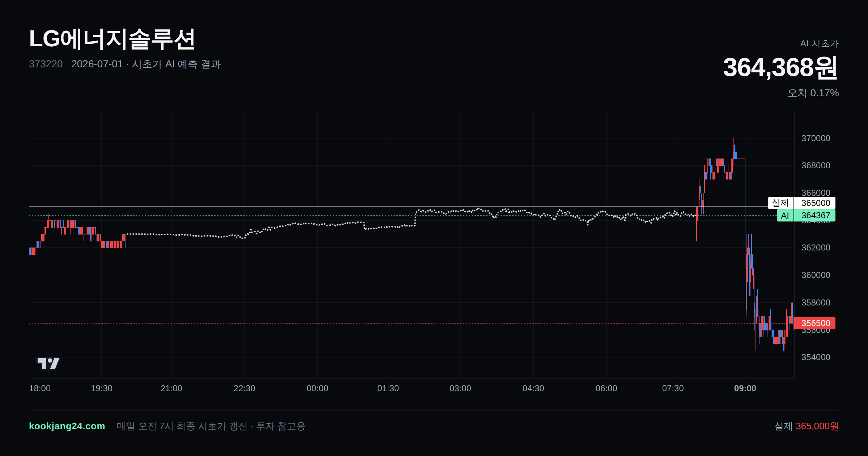
Task: Select the 실제 365000 price label
Action: [x=802, y=203]
